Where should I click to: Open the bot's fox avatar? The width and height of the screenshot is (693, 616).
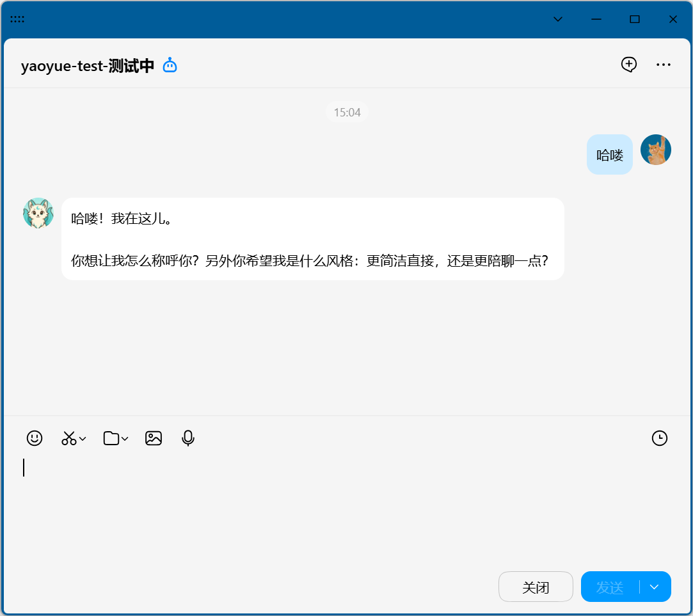coord(38,213)
